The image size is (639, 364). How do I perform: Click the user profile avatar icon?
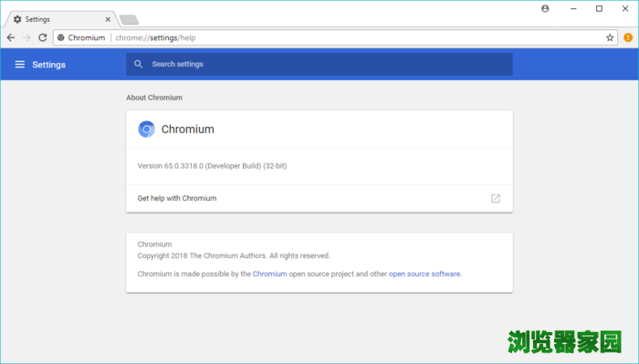pyautogui.click(x=545, y=8)
